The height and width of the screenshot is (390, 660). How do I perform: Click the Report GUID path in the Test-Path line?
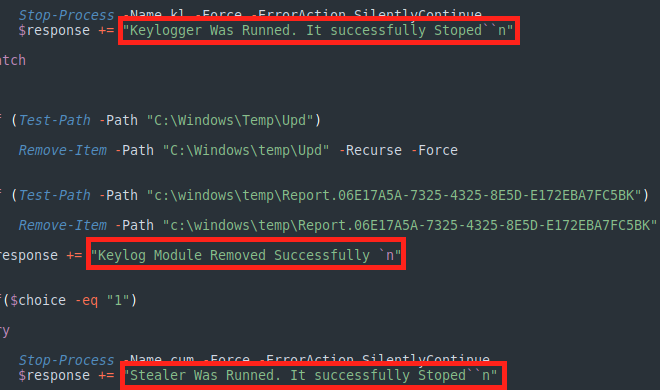point(394,196)
